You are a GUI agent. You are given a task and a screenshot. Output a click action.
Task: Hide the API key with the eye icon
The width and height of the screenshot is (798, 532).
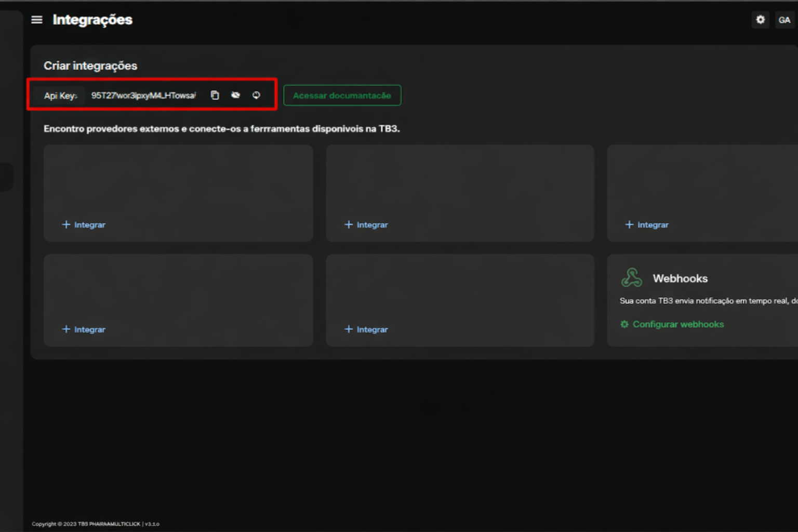(235, 95)
